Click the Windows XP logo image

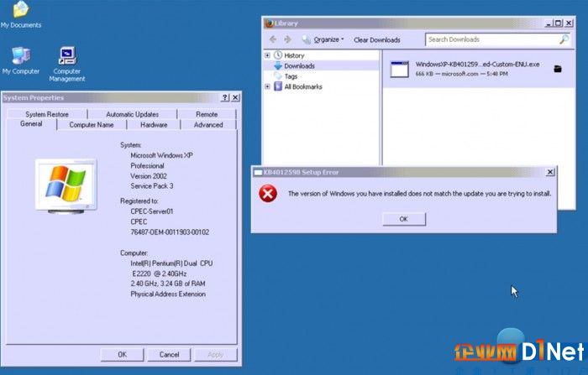click(66, 185)
